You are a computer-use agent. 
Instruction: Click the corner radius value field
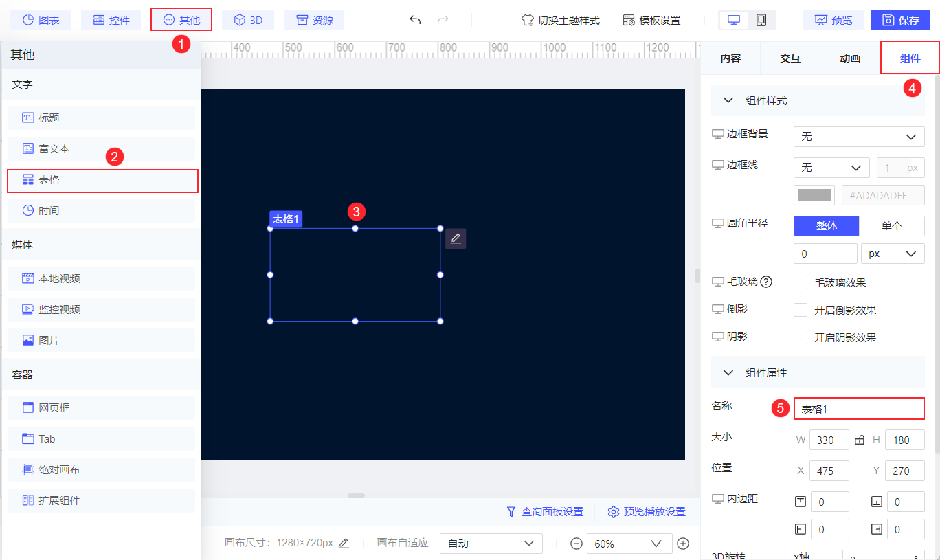tap(825, 254)
